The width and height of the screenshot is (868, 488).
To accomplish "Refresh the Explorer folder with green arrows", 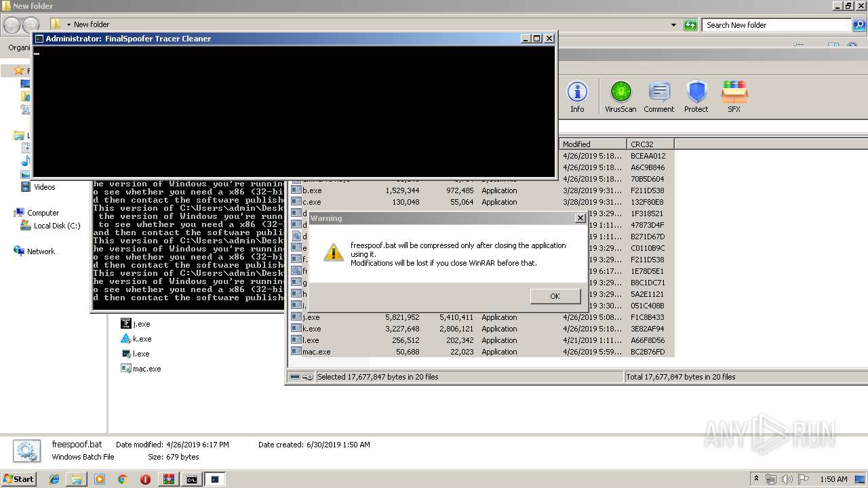I will click(x=690, y=25).
